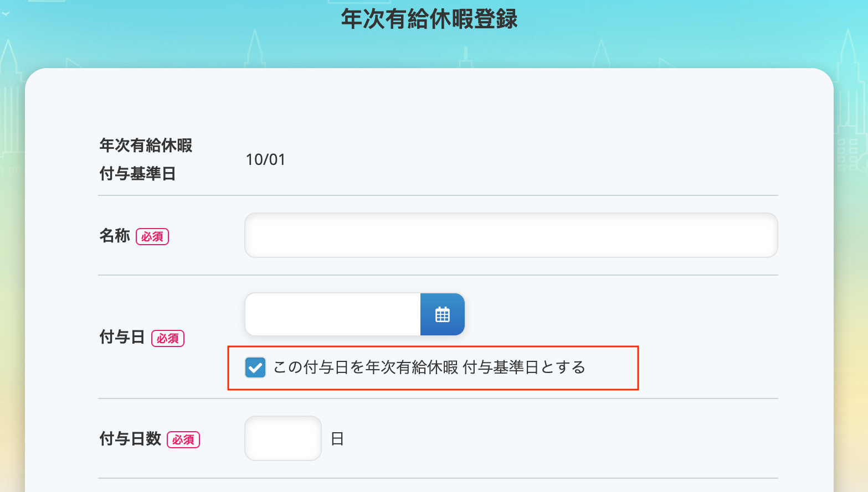Viewport: 868px width, 492px height.
Task: Select the 付与日数 number input box
Action: 283,438
